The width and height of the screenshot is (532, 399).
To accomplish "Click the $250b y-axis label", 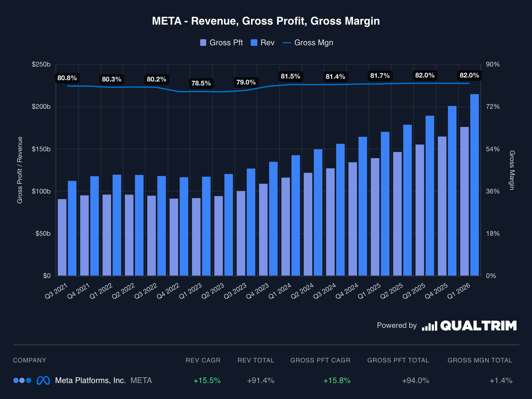I will tap(41, 65).
